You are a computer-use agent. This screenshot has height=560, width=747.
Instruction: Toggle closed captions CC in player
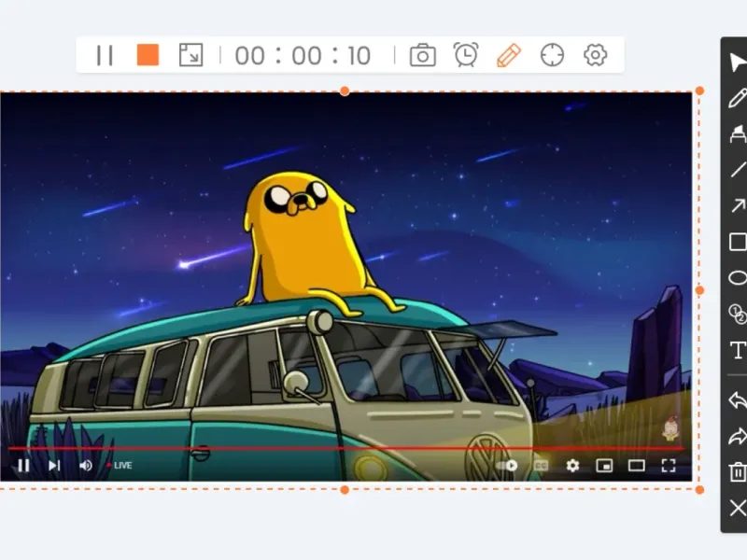point(541,465)
